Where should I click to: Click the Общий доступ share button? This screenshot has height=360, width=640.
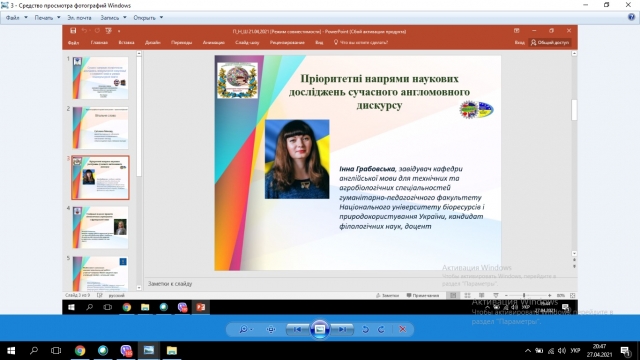(550, 42)
